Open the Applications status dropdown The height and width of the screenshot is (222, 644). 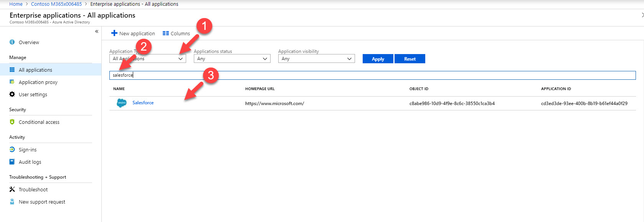click(232, 59)
